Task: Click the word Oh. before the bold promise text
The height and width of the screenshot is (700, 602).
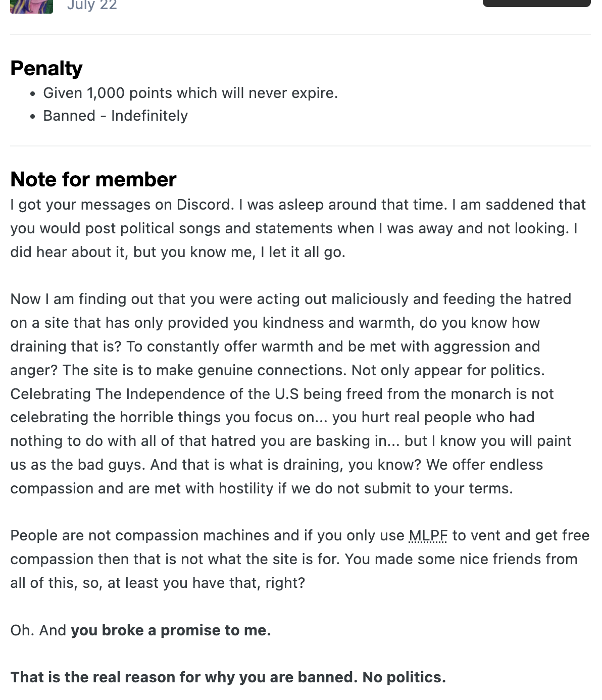Action: click(x=21, y=630)
